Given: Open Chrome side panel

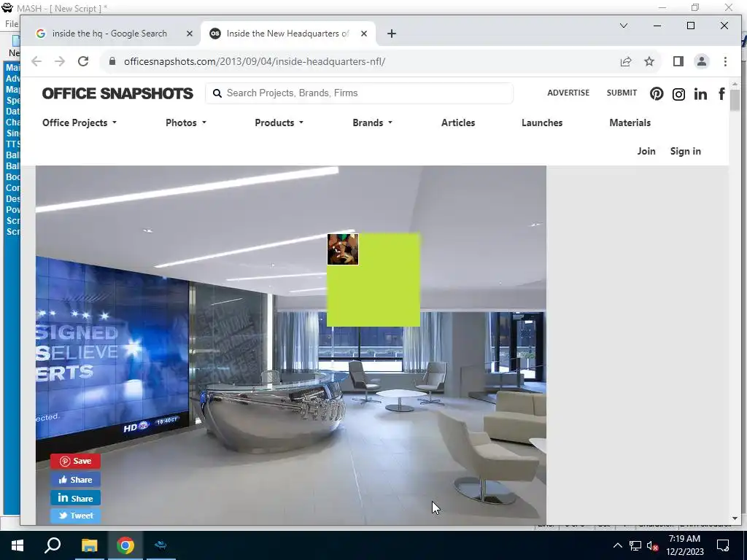Looking at the screenshot, I should (x=678, y=61).
